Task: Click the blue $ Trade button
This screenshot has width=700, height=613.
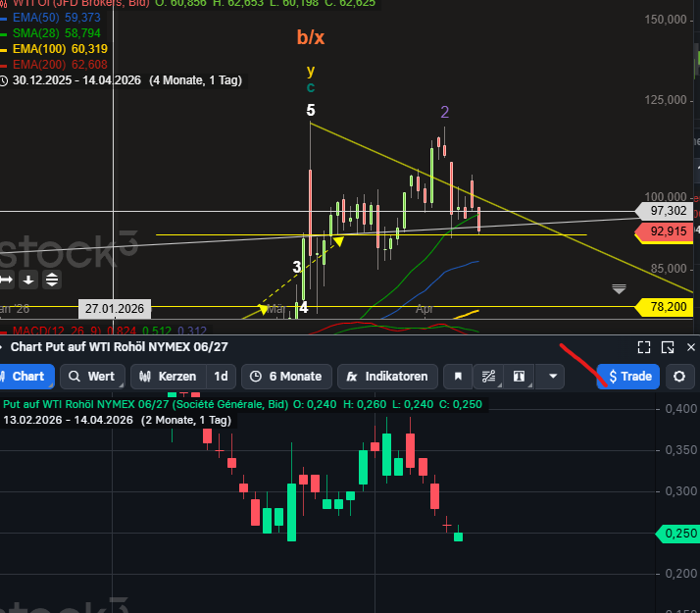Action: point(627,377)
